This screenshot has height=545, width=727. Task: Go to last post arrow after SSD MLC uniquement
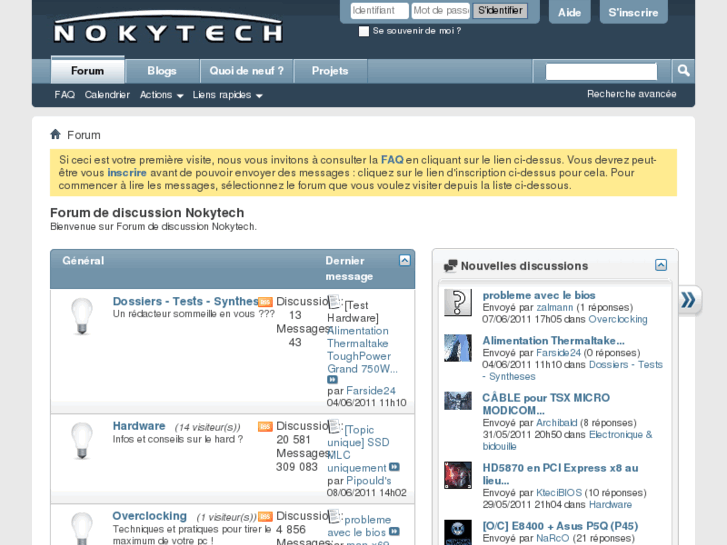[x=394, y=467]
